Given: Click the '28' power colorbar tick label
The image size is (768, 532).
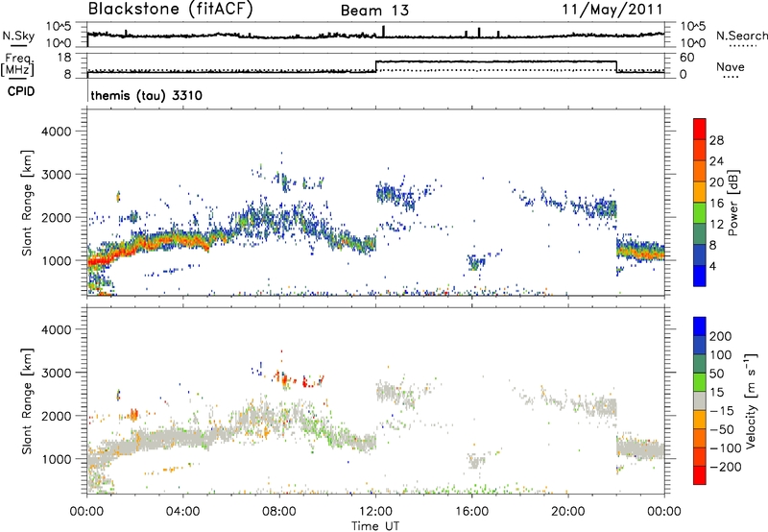Looking at the screenshot, I should (716, 140).
